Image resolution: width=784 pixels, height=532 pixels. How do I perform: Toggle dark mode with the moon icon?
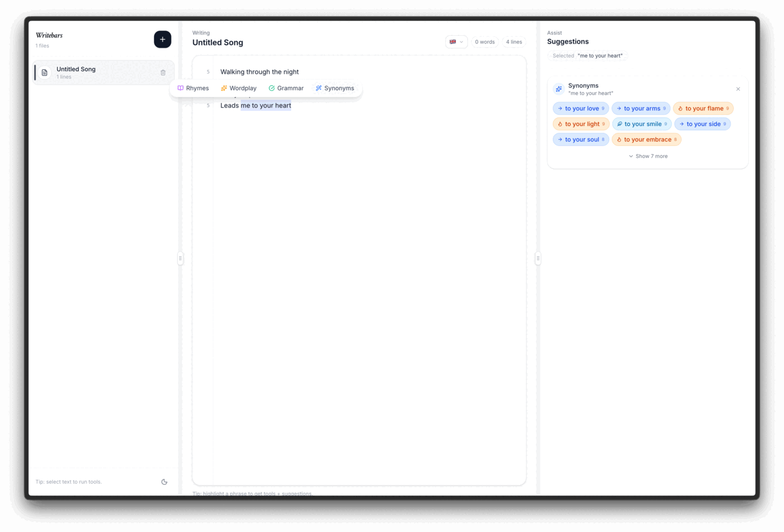tap(164, 481)
